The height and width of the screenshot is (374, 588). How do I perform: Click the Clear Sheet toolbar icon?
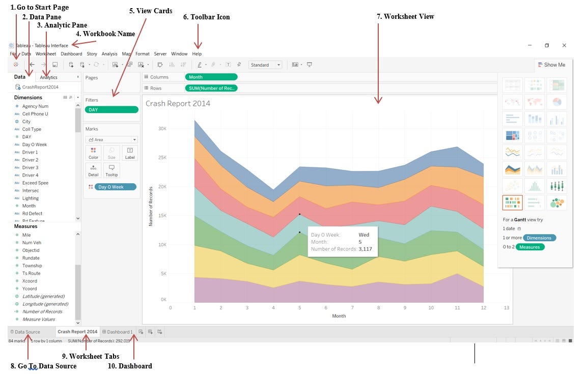(141, 65)
